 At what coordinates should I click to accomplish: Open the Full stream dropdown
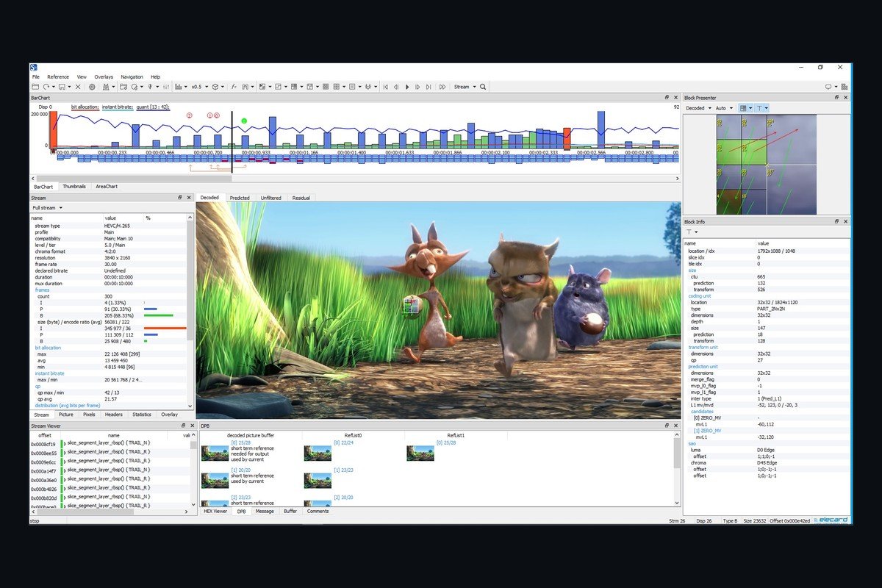click(x=49, y=208)
